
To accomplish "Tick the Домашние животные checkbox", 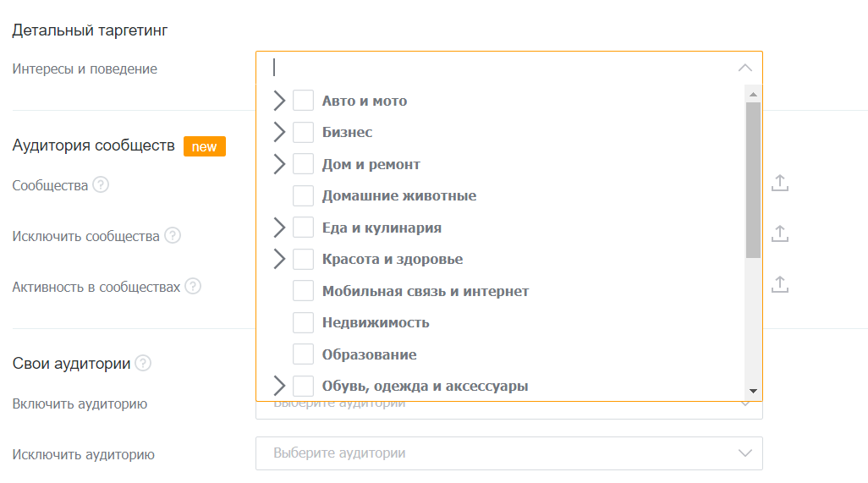I will 304,196.
